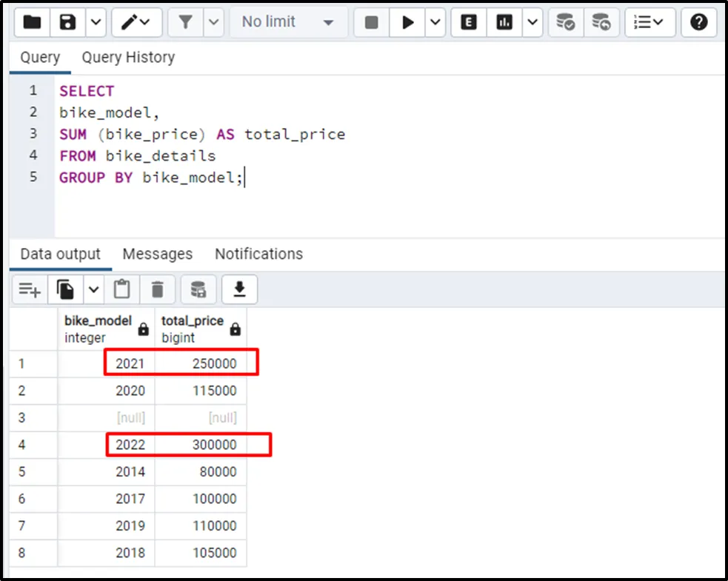Click the trash Delete row icon

click(158, 289)
